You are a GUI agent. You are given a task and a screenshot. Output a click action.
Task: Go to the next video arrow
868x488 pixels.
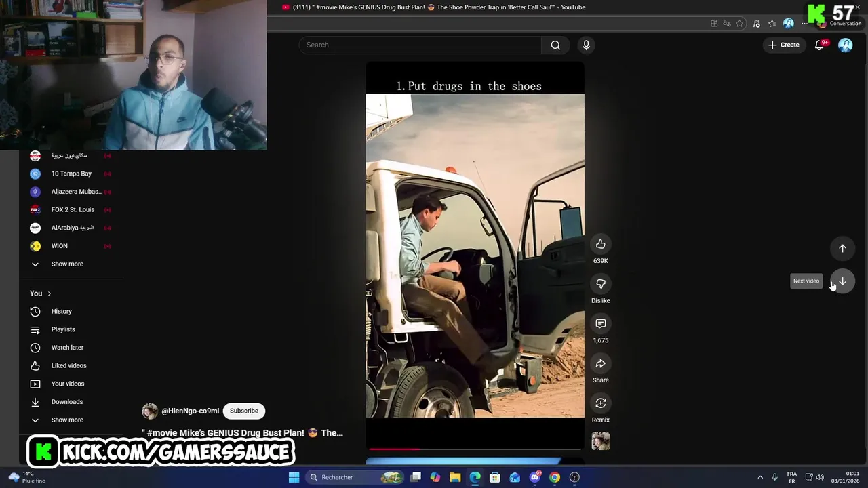click(842, 281)
